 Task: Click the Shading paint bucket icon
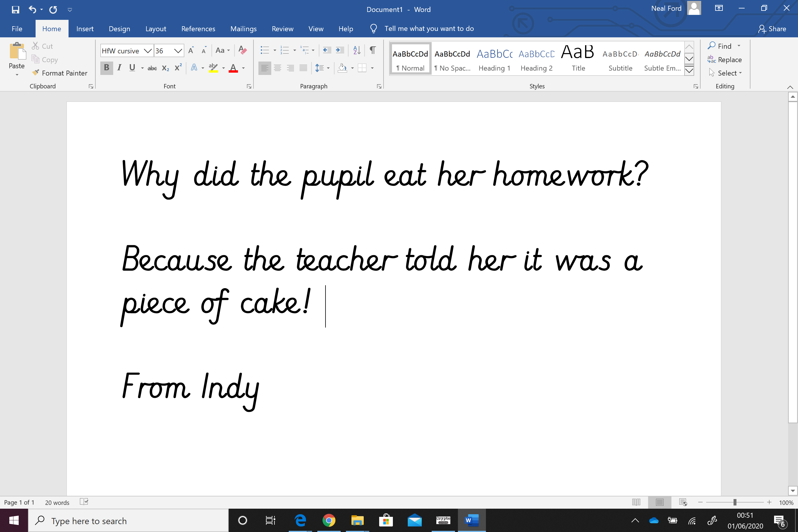pyautogui.click(x=342, y=68)
